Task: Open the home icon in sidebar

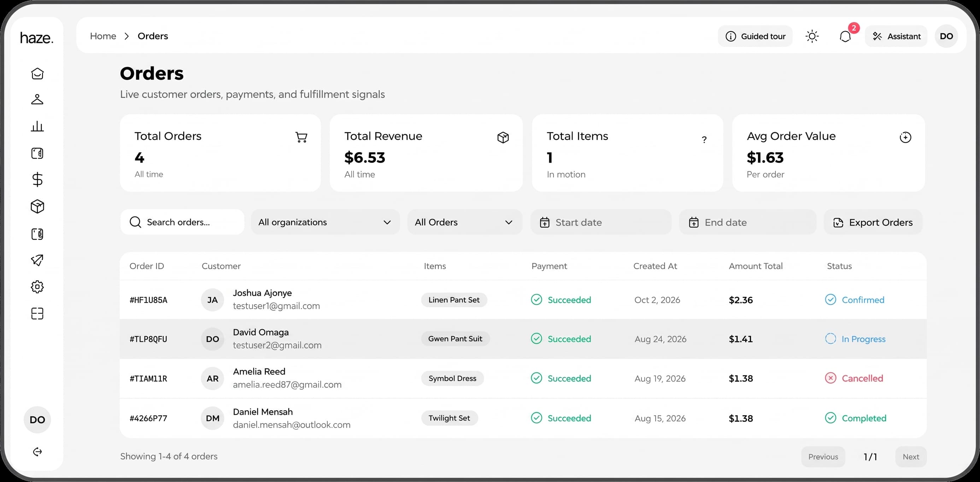Action: point(37,74)
